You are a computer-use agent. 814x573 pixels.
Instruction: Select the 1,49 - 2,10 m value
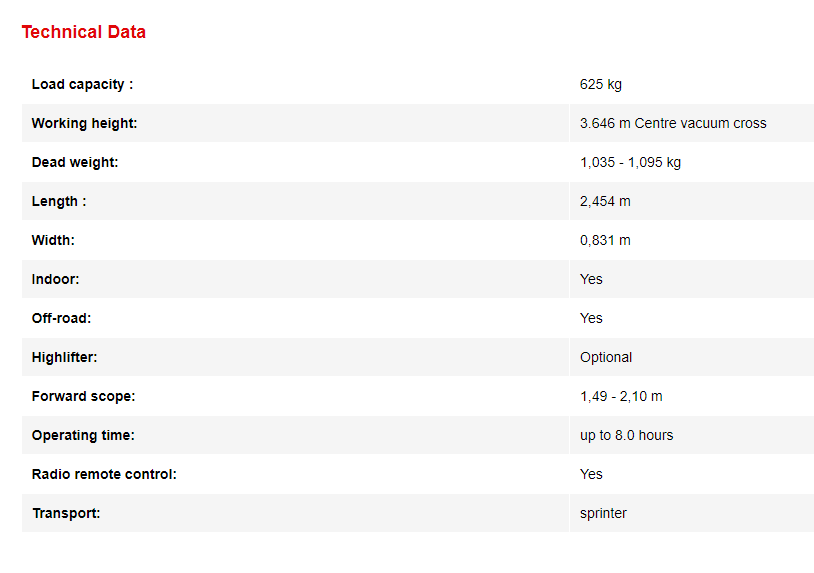[x=621, y=397]
